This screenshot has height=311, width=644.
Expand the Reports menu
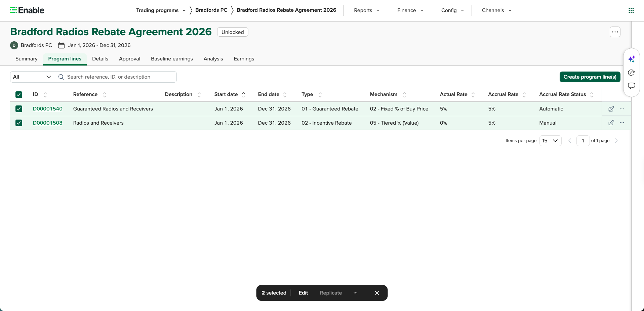tap(367, 10)
